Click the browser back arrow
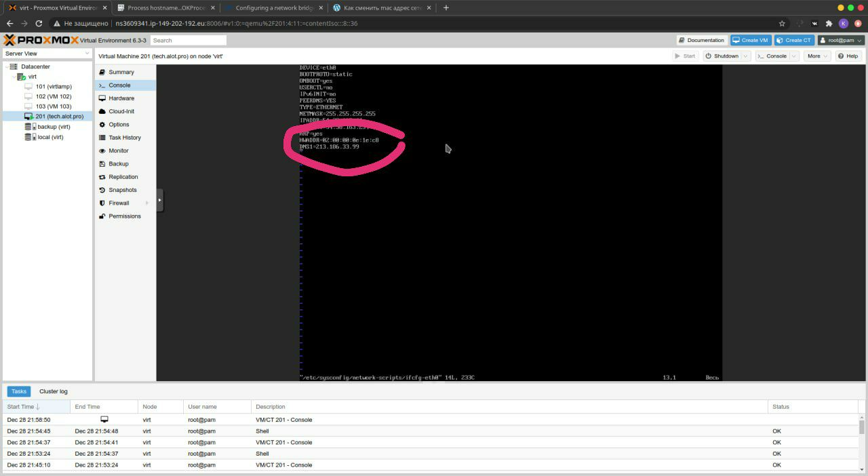 tap(9, 23)
